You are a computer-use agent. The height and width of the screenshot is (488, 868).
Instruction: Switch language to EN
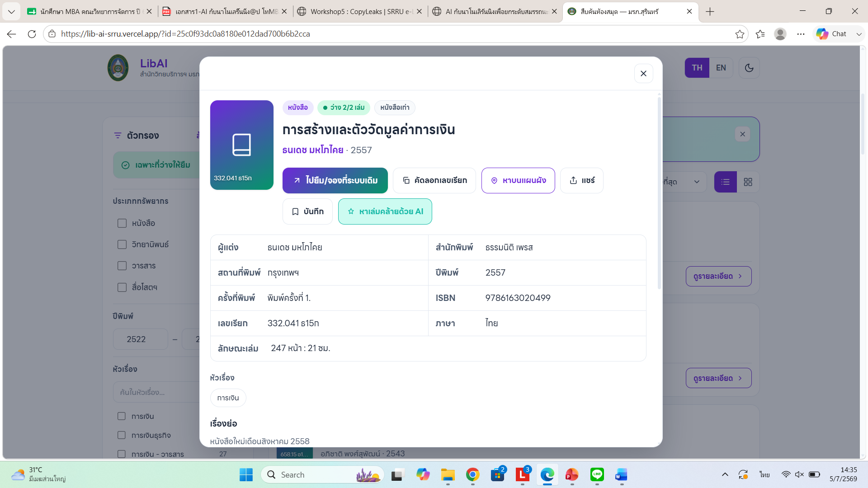[x=721, y=68]
